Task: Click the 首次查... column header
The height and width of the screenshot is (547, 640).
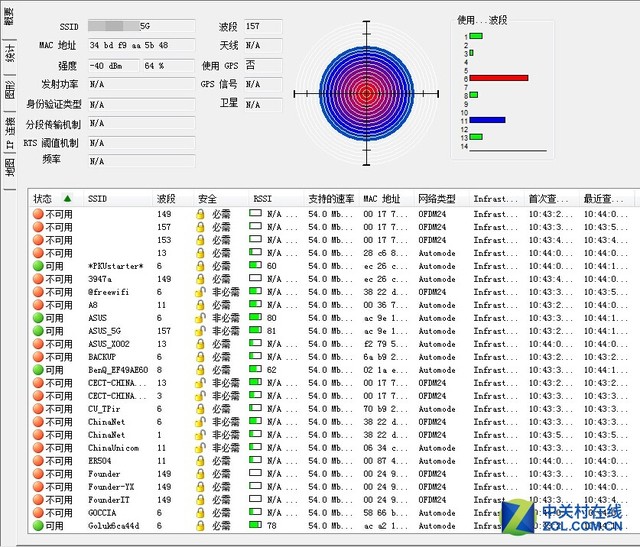Action: click(551, 199)
